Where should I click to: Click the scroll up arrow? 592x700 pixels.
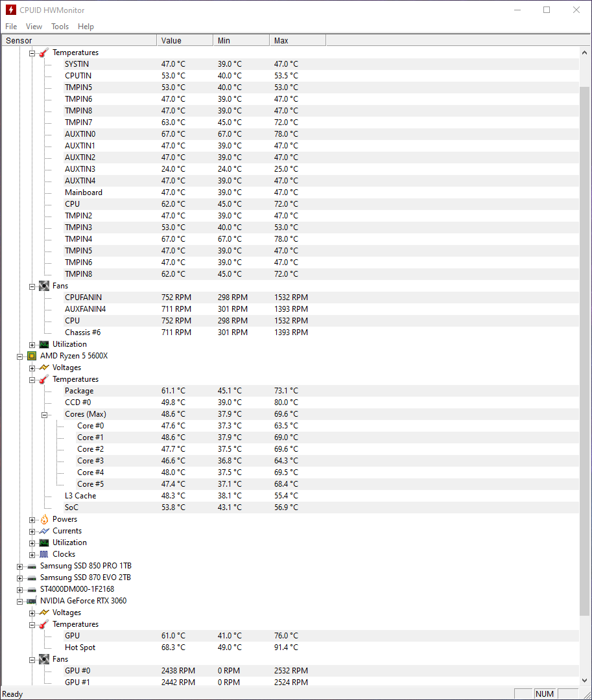tap(584, 52)
